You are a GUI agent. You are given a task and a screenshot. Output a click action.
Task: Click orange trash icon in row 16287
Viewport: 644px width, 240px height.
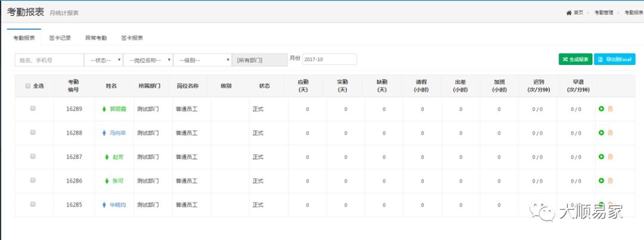[610, 157]
